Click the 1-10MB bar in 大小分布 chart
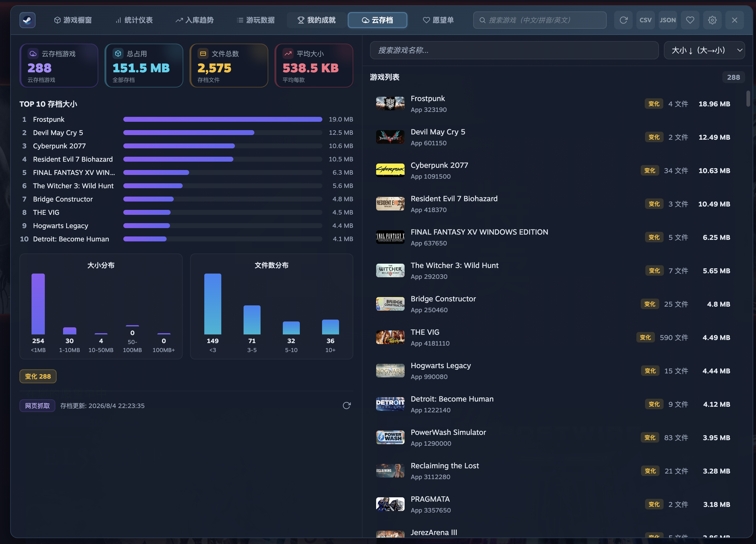Screen dimensions: 756x544 [x=69, y=331]
